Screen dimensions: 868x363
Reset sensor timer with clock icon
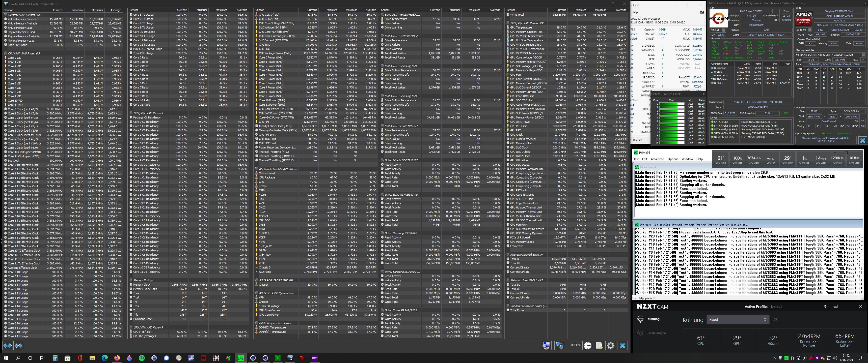coord(588,346)
